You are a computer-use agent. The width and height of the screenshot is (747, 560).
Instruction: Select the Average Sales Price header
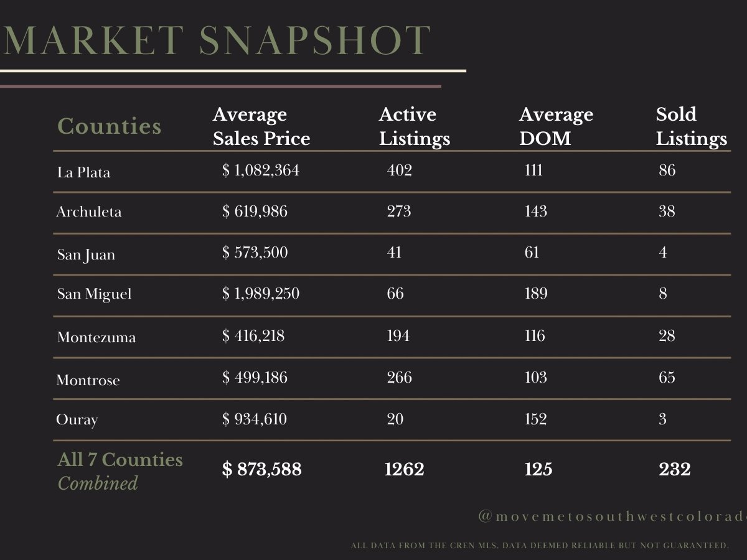261,126
